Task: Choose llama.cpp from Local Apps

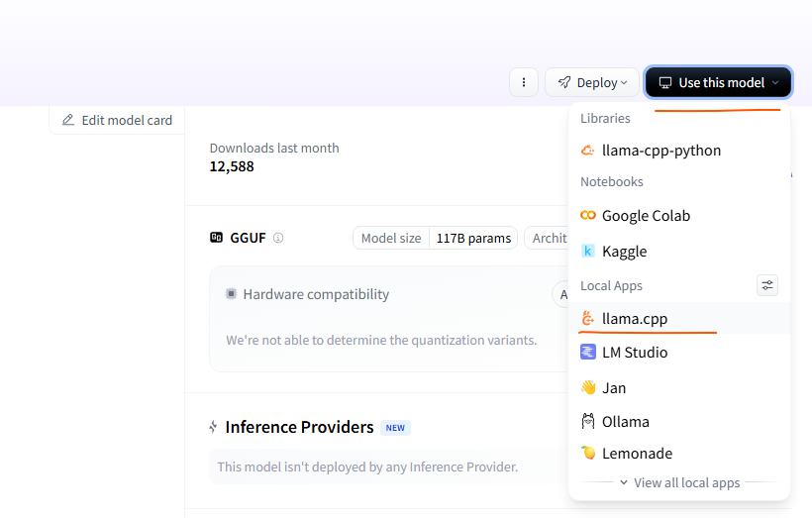Action: 635,318
